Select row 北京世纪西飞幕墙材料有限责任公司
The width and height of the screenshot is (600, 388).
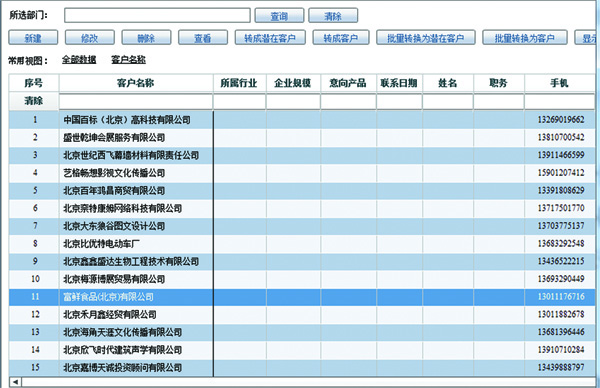[302, 155]
